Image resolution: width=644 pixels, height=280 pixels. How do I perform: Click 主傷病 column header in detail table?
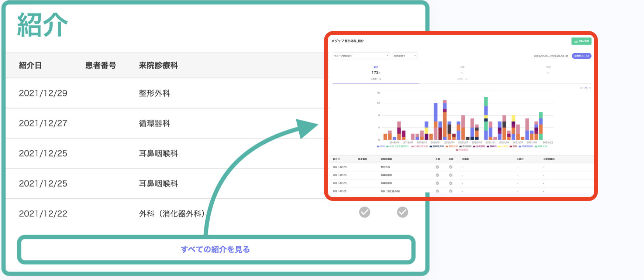click(465, 159)
